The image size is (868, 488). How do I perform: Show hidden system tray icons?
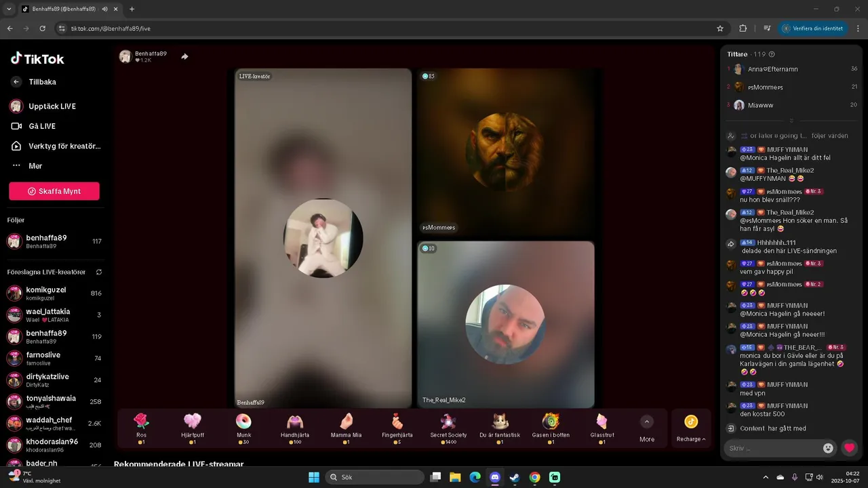pyautogui.click(x=766, y=477)
